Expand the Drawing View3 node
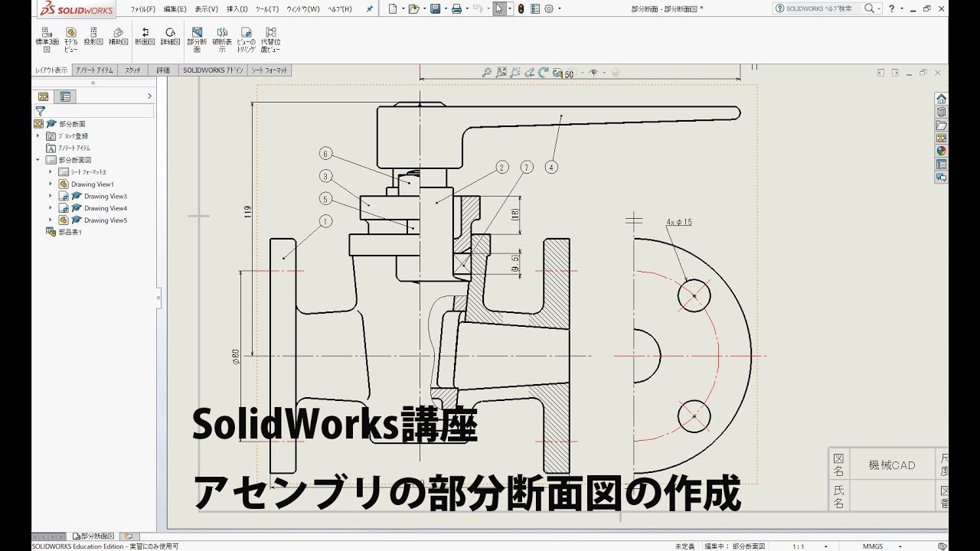This screenshot has height=551, width=980. pos(51,196)
